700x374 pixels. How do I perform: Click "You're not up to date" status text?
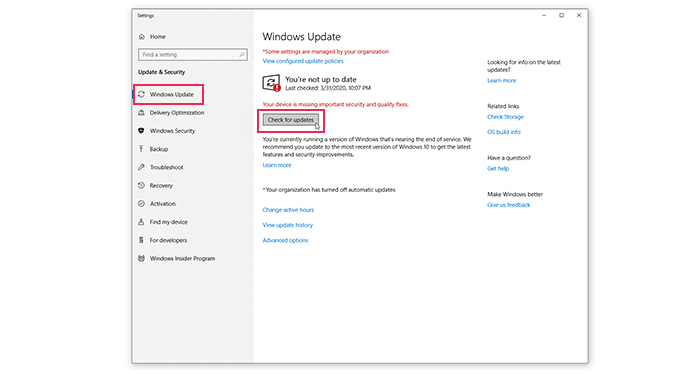(321, 79)
